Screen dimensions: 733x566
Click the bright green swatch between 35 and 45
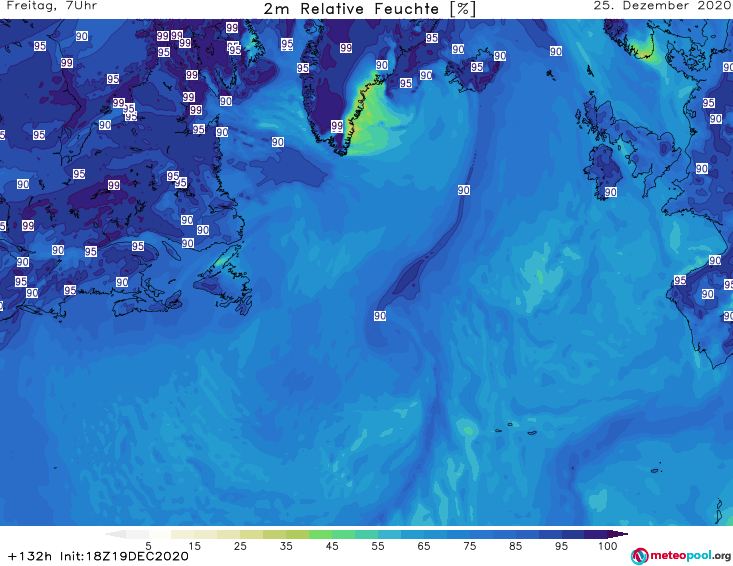tap(320, 534)
